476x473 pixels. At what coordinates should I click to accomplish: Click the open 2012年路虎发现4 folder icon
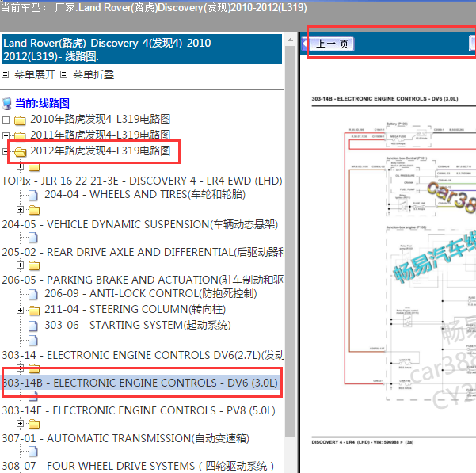[20, 151]
